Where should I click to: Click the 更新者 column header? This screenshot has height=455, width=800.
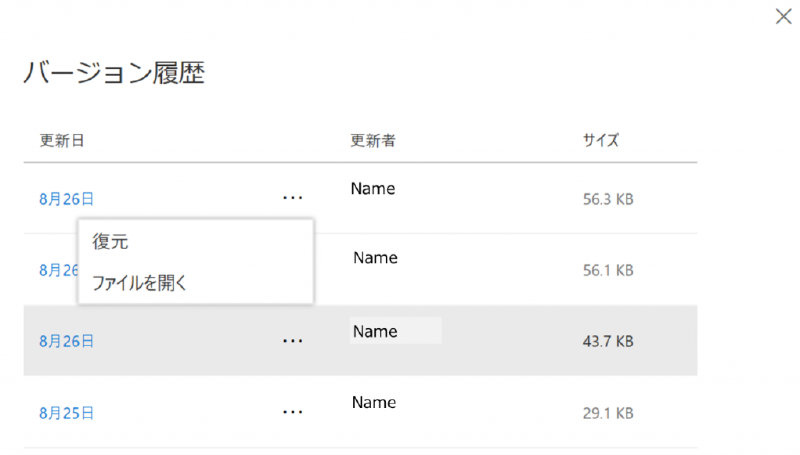tap(373, 140)
